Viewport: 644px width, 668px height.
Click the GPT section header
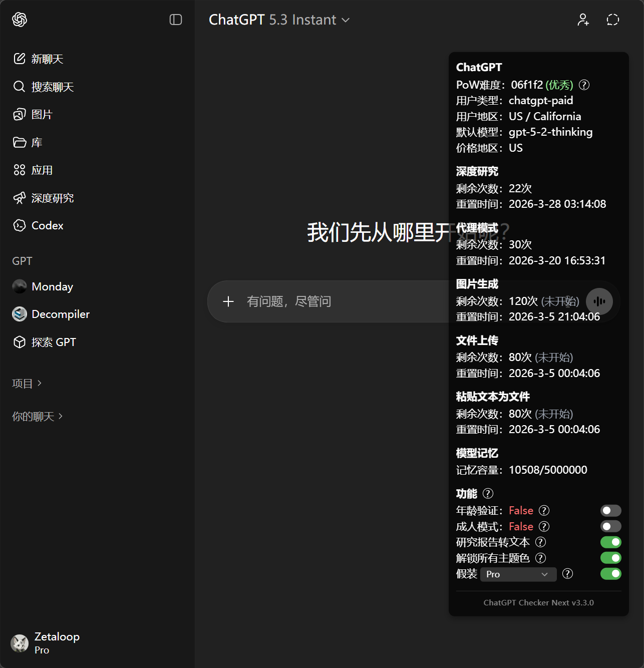tap(22, 261)
